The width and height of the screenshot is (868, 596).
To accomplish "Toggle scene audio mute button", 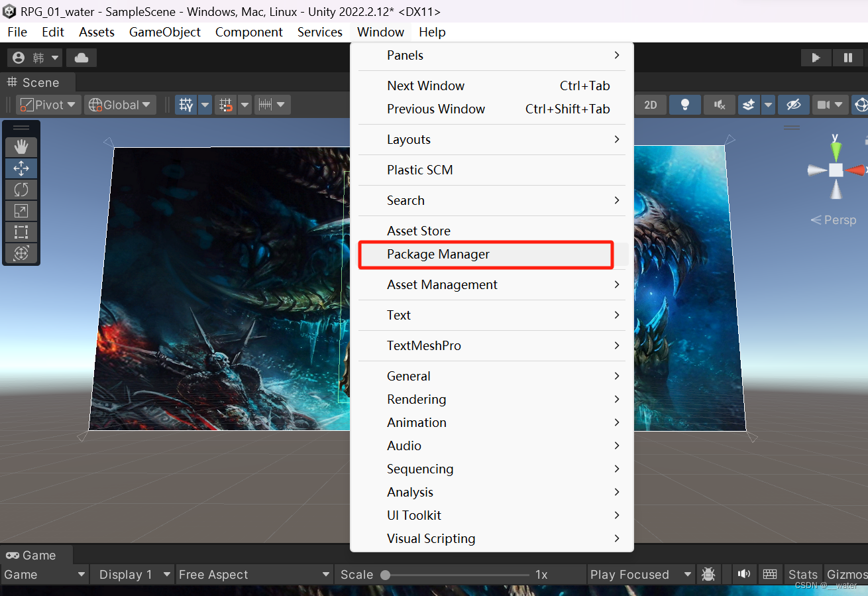I will tap(720, 105).
